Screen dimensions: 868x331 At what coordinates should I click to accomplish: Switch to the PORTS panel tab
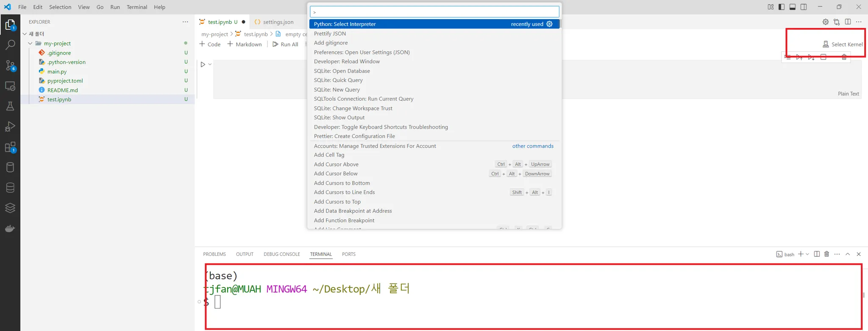click(x=349, y=254)
